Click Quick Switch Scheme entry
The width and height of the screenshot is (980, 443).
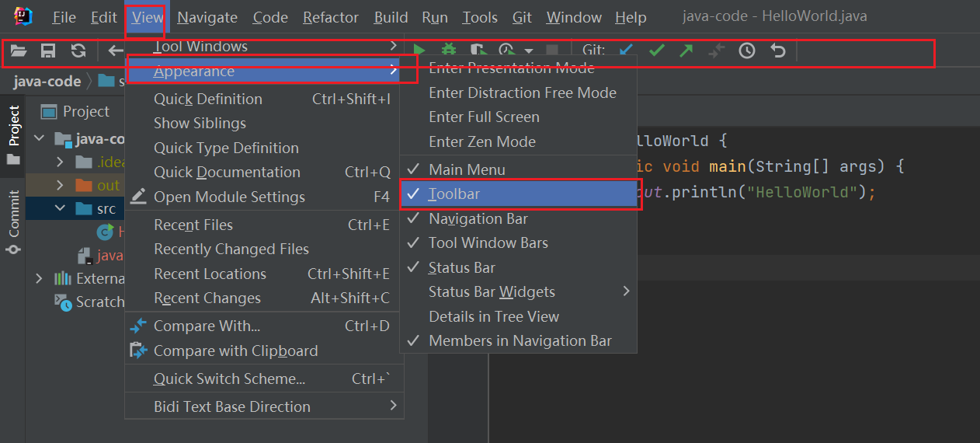(x=229, y=378)
